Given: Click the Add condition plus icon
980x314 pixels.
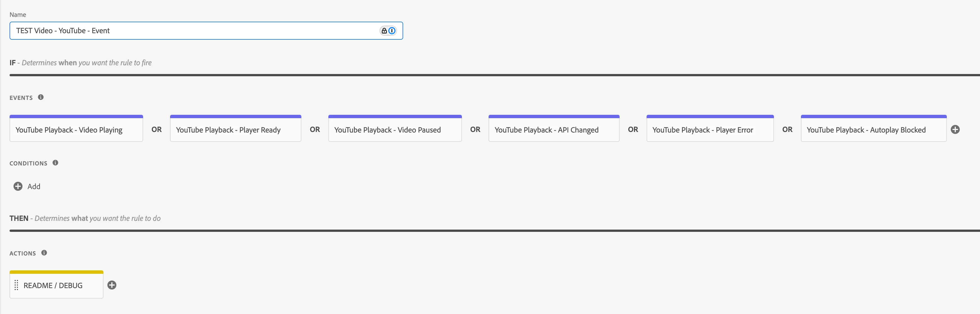Looking at the screenshot, I should point(18,186).
